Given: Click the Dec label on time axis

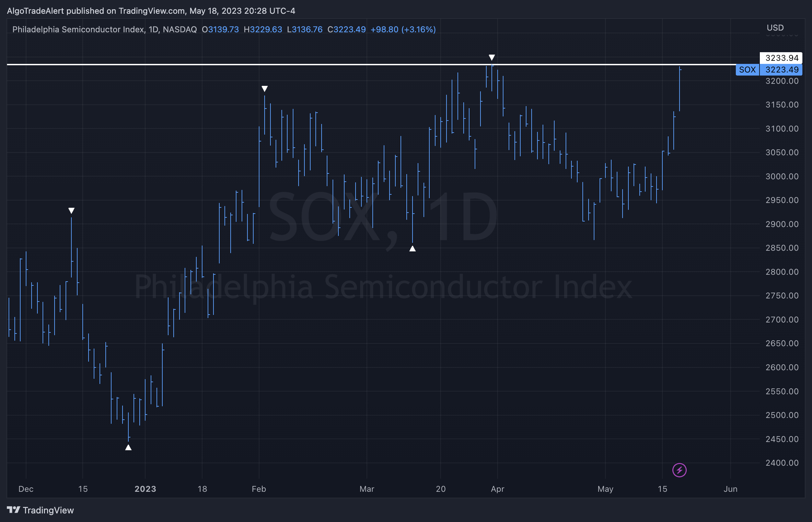Looking at the screenshot, I should (26, 489).
